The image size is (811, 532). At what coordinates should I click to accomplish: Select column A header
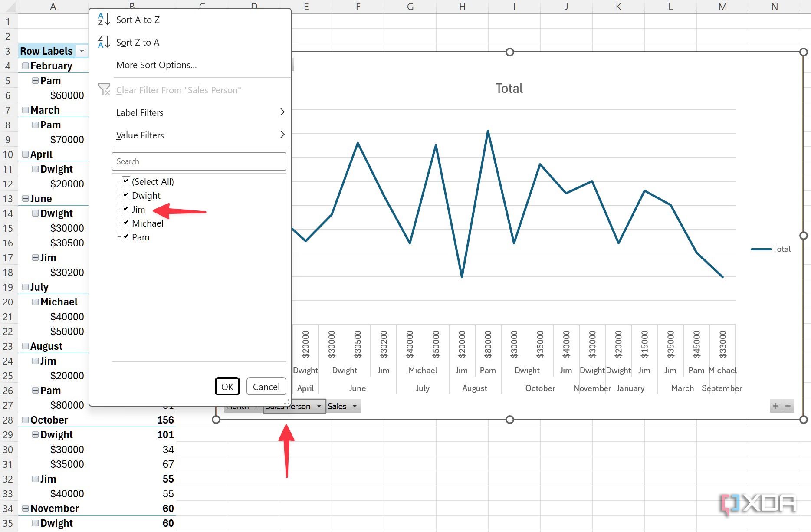click(x=53, y=7)
